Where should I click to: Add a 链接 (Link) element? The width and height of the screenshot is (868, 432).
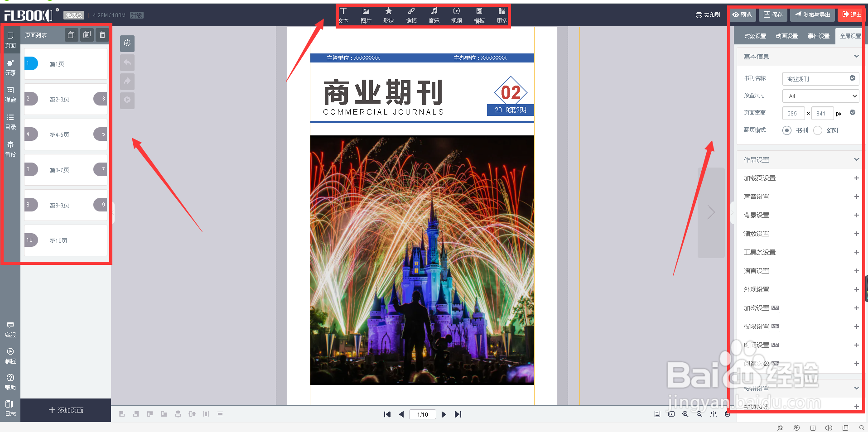(411, 15)
